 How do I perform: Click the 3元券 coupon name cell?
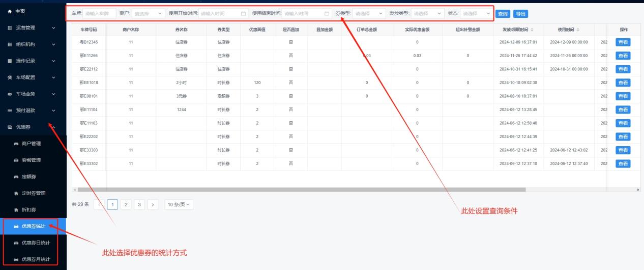[x=182, y=96]
